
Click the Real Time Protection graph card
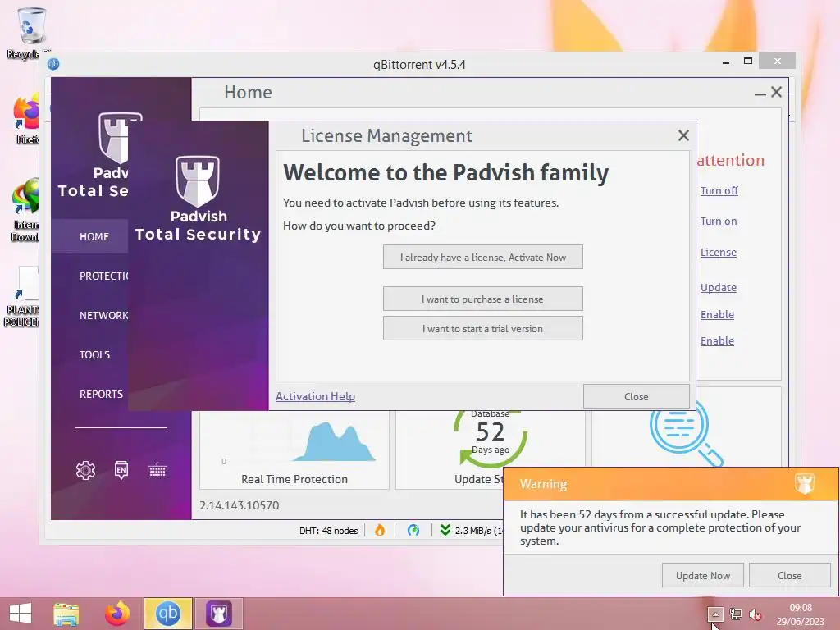[294, 450]
